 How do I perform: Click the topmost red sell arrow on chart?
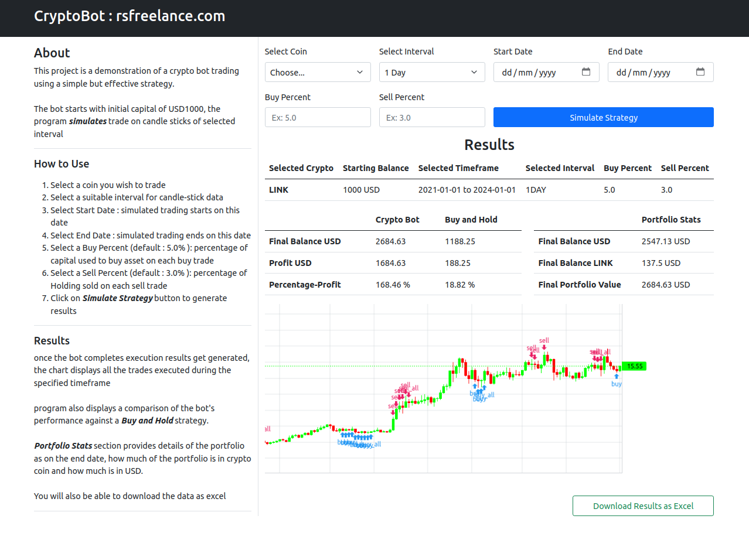coord(544,347)
